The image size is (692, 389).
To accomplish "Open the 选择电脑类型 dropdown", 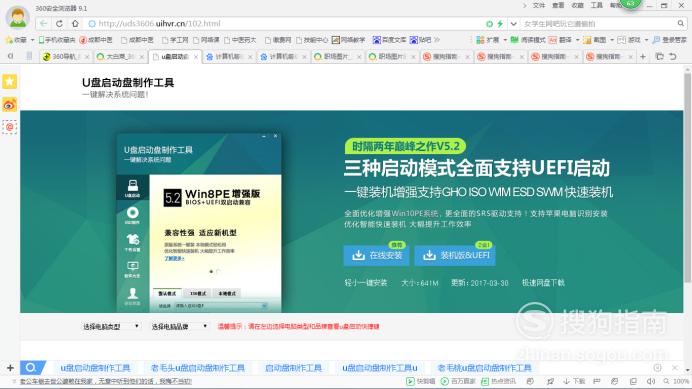I will [x=111, y=326].
